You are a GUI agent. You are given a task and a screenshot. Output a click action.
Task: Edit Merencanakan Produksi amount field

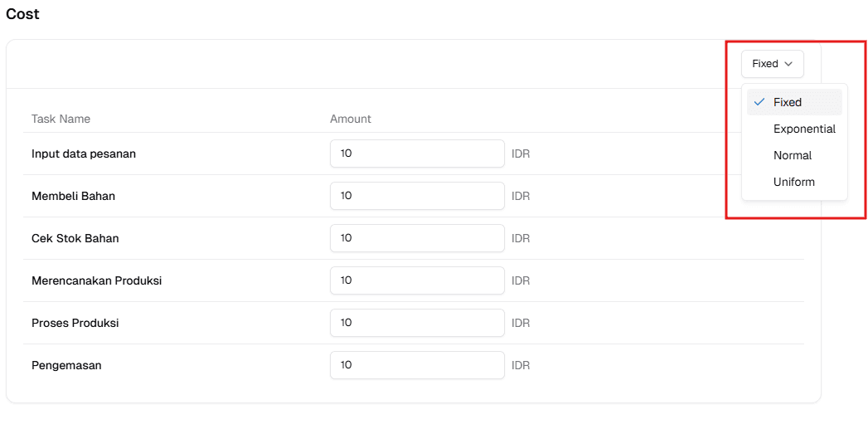[417, 280]
